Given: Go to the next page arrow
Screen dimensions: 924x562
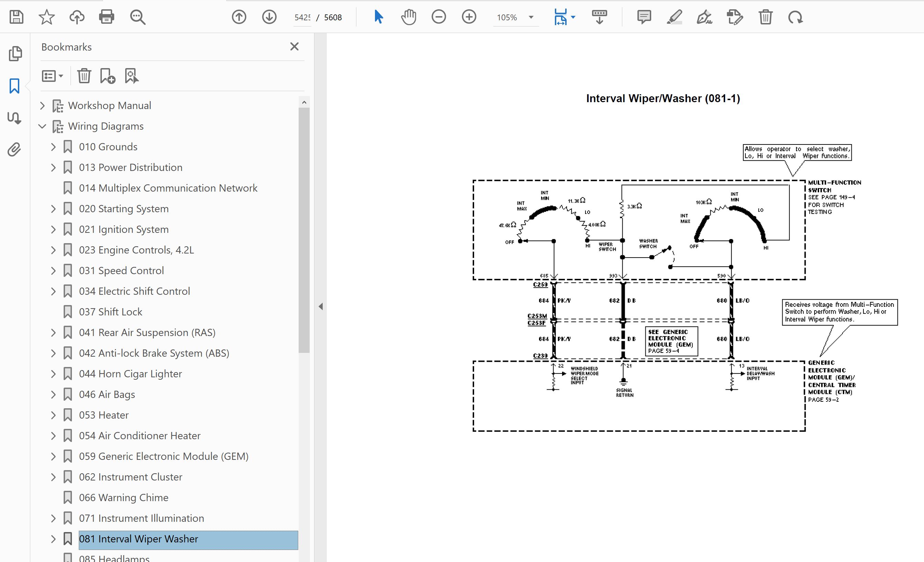Looking at the screenshot, I should (269, 17).
